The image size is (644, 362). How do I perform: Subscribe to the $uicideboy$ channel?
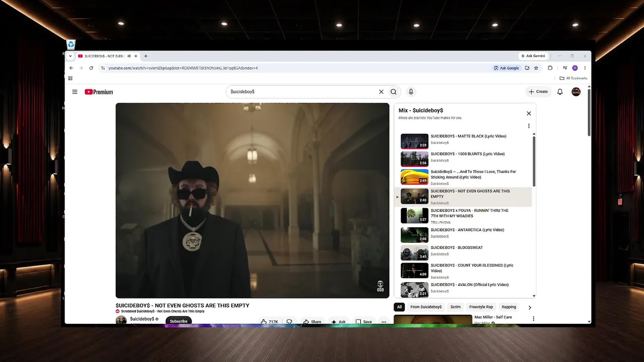point(179,321)
